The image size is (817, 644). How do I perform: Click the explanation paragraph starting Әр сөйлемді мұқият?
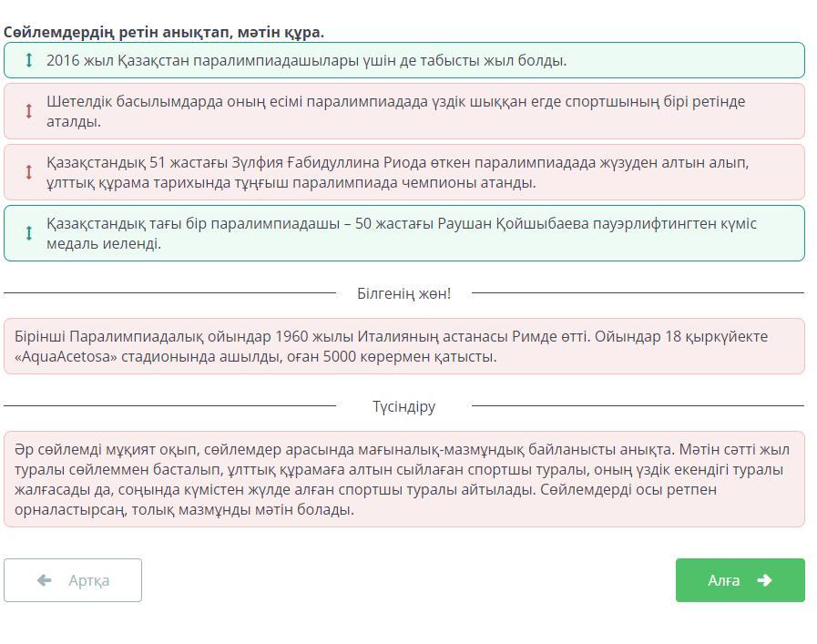pos(403,479)
